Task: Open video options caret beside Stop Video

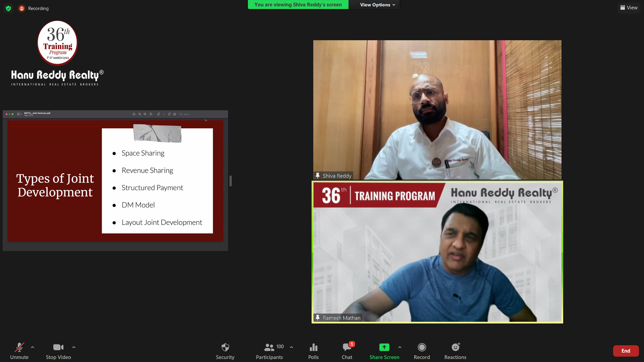Action: click(74, 347)
